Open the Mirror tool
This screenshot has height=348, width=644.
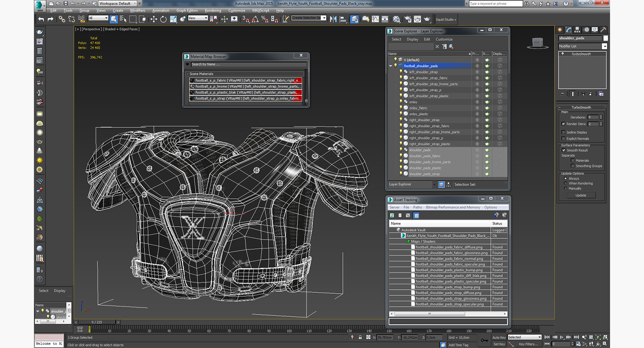click(333, 19)
